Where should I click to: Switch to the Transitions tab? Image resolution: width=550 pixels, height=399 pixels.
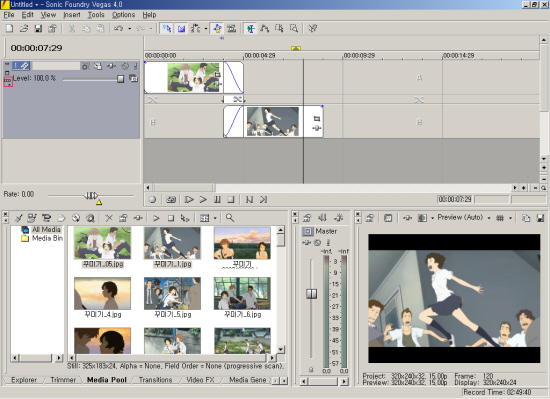[155, 380]
